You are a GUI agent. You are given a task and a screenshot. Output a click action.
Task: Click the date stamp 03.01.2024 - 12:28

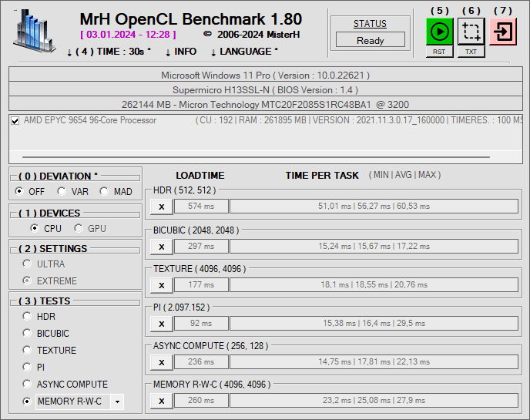(x=129, y=35)
